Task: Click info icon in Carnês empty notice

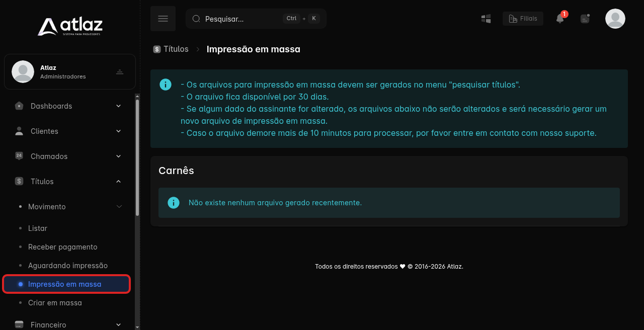Action: tap(173, 203)
